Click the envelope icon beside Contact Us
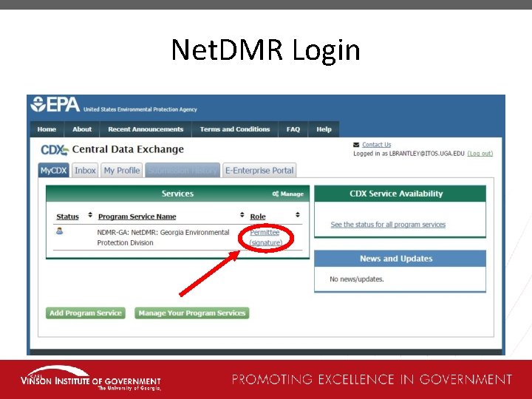This screenshot has height=399, width=532. pos(356,145)
